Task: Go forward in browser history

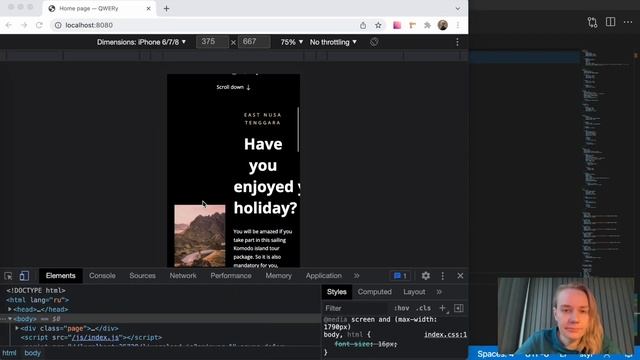Action: click(x=24, y=25)
